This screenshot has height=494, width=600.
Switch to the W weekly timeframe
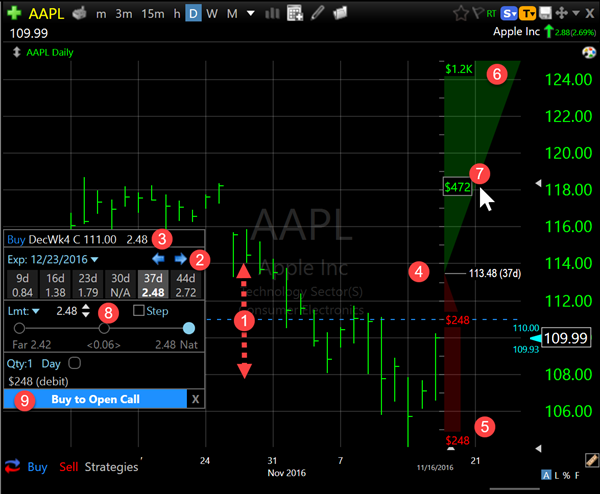click(x=212, y=14)
